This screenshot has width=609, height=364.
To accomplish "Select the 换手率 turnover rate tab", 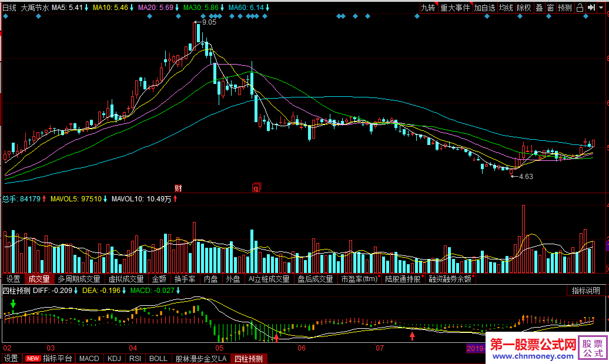I will pyautogui.click(x=185, y=279).
